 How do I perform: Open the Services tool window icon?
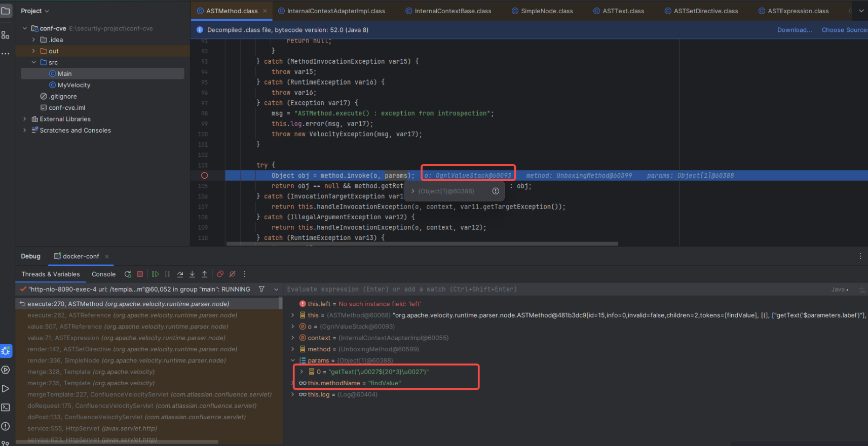click(x=6, y=370)
